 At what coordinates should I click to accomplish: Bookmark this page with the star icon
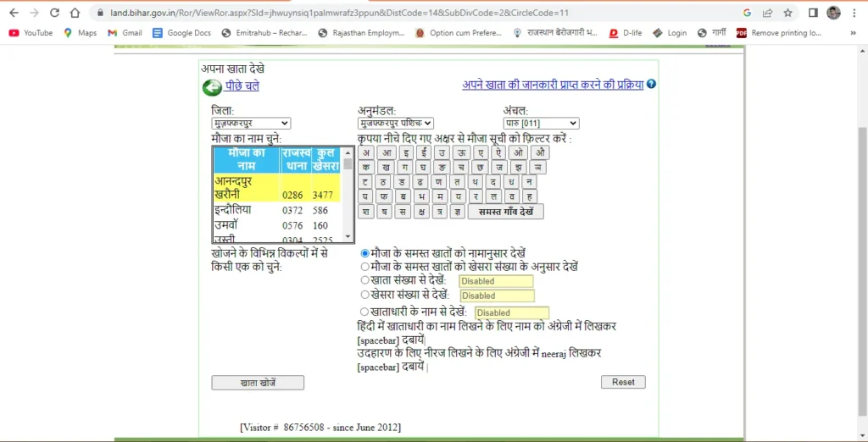tap(787, 13)
